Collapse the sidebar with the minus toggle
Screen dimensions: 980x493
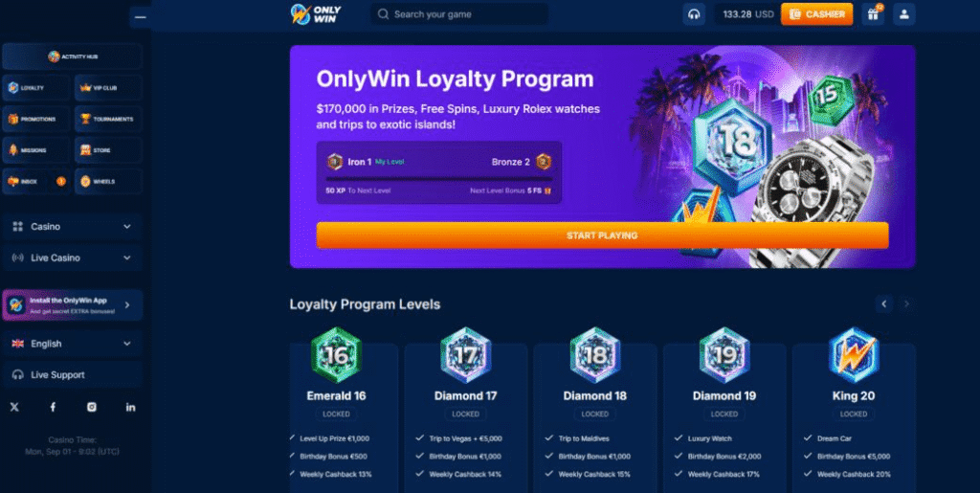coord(141,17)
